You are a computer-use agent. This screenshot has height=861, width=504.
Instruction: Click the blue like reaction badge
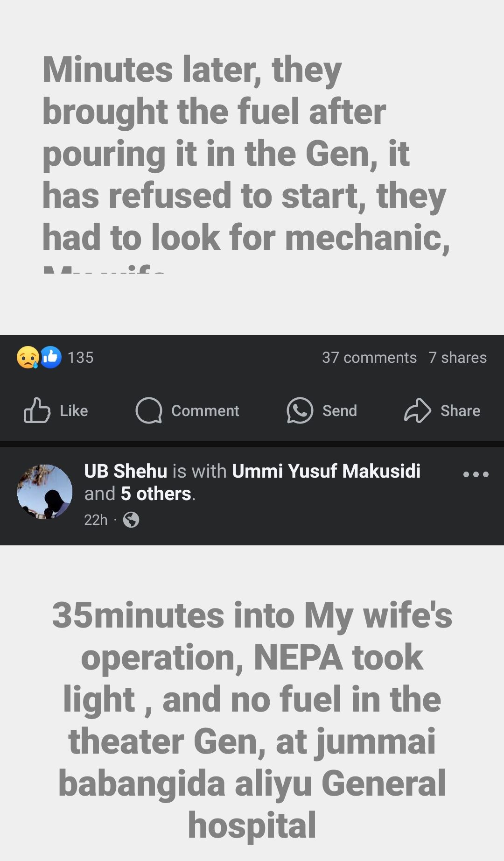point(51,358)
